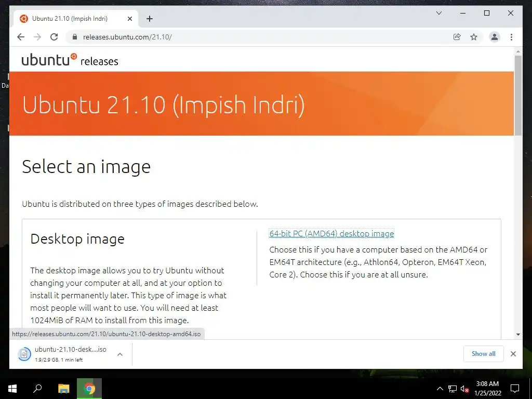This screenshot has width=532, height=399.
Task: Open the Windows Start menu
Action: click(12, 389)
